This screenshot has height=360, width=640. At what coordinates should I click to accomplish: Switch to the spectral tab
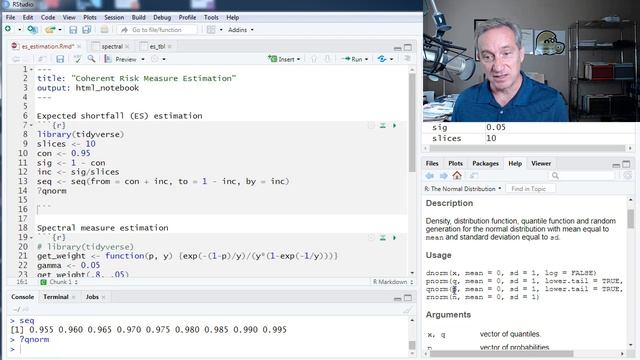point(111,47)
